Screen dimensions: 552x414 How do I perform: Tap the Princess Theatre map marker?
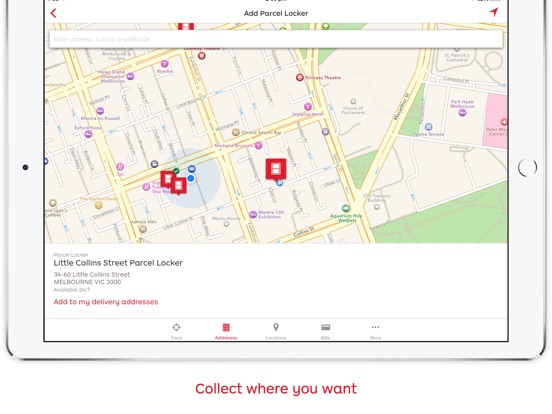[299, 77]
